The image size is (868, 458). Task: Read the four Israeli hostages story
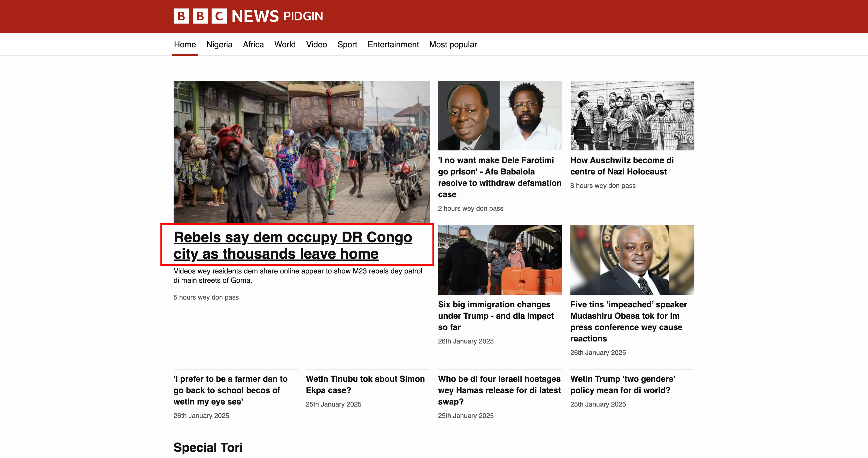click(499, 390)
